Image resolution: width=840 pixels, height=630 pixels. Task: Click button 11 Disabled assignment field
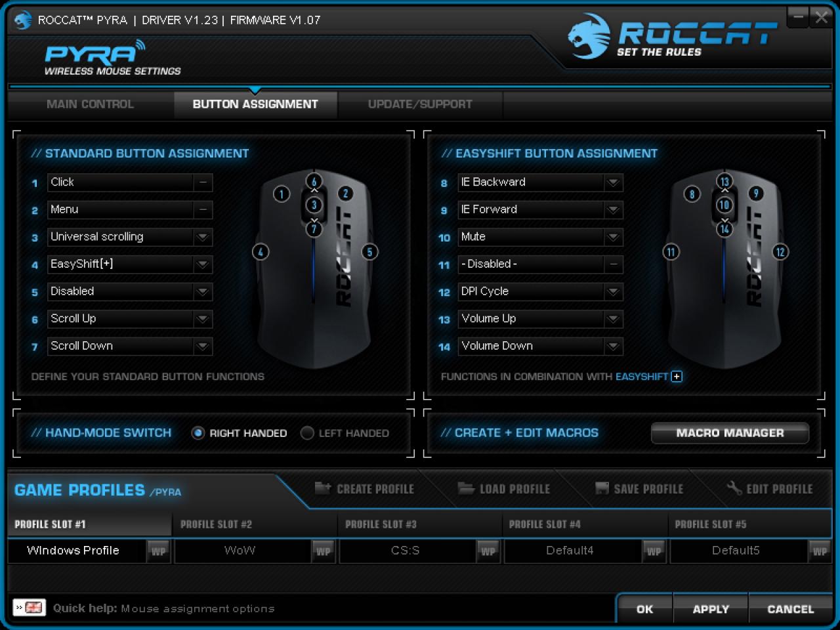540,264
